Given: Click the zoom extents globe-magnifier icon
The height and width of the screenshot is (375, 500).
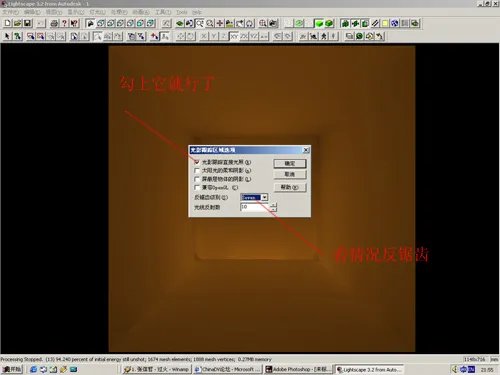Looking at the screenshot, I should (263, 23).
